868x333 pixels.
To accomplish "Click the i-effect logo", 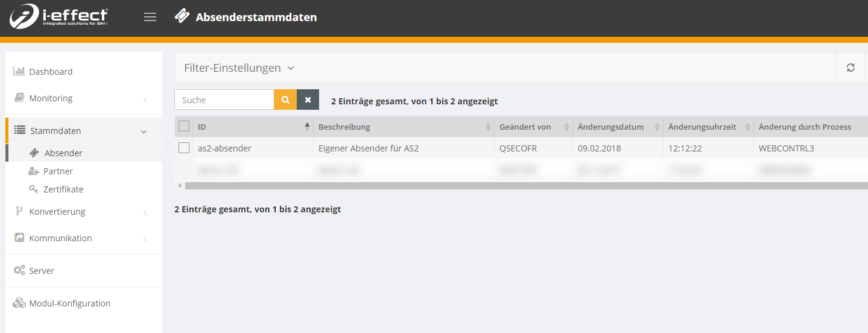I will click(x=59, y=17).
